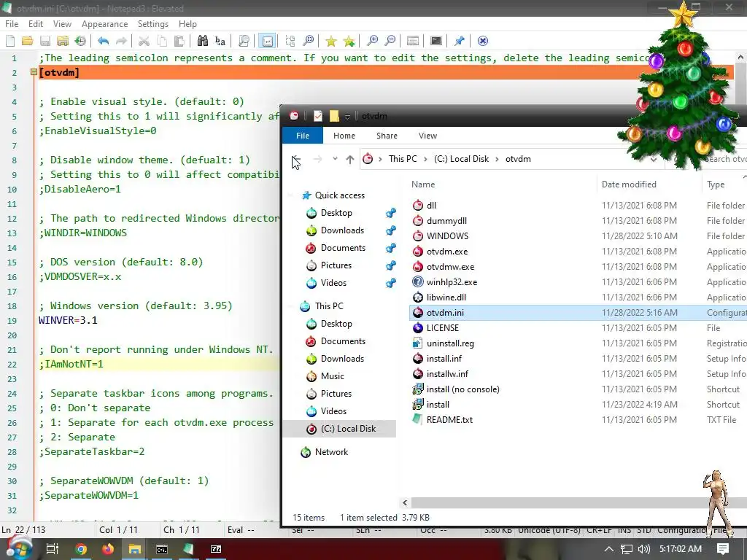747x560 pixels.
Task: Open the File tab in Explorer
Action: (303, 136)
